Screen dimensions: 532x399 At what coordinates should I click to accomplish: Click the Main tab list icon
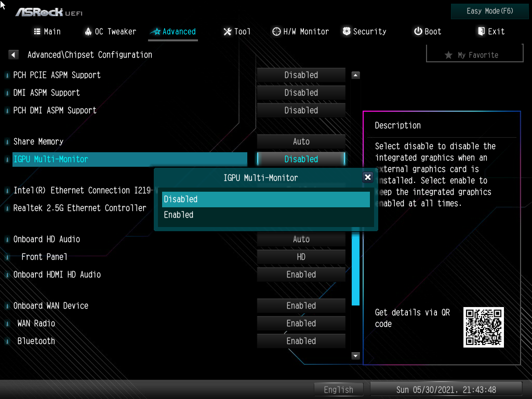click(x=37, y=32)
